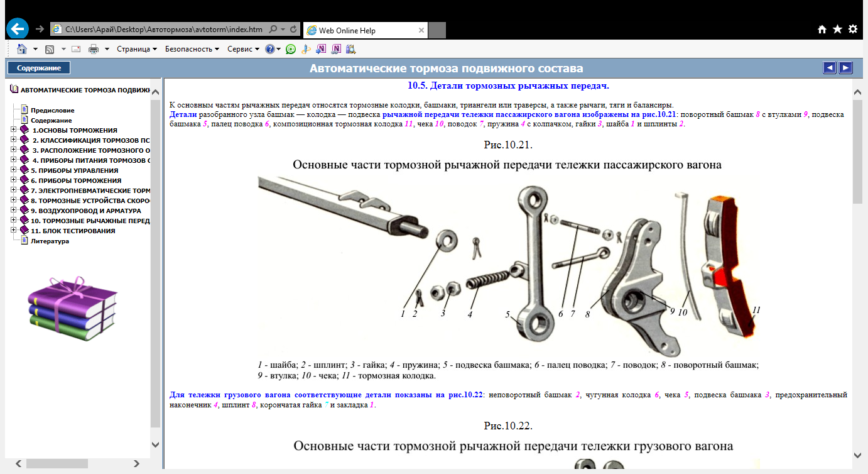Select 6. ПРИБОРЫ ТОРМОЖЕНИЯ tree label

(x=76, y=180)
